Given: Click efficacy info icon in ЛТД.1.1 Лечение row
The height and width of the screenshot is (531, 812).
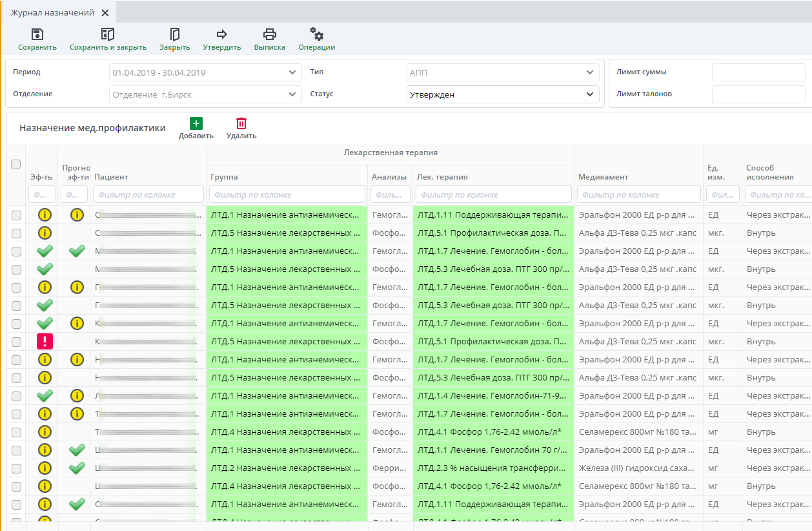Looking at the screenshot, I should tap(45, 450).
